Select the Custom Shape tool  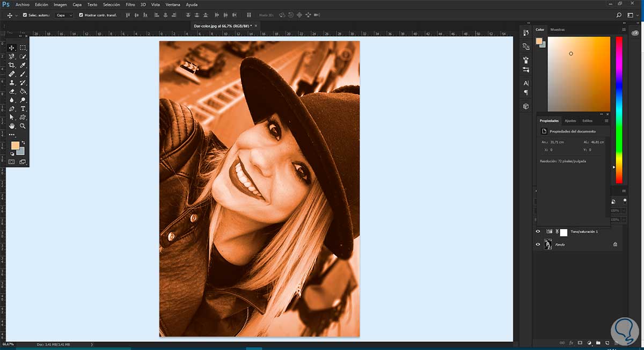pos(23,117)
